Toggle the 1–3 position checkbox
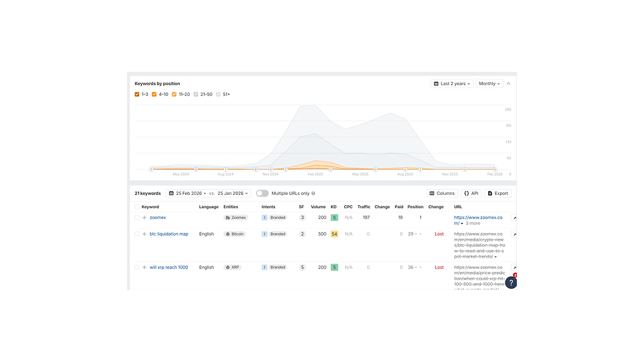Image resolution: width=644 pixels, height=362 pixels. click(137, 94)
